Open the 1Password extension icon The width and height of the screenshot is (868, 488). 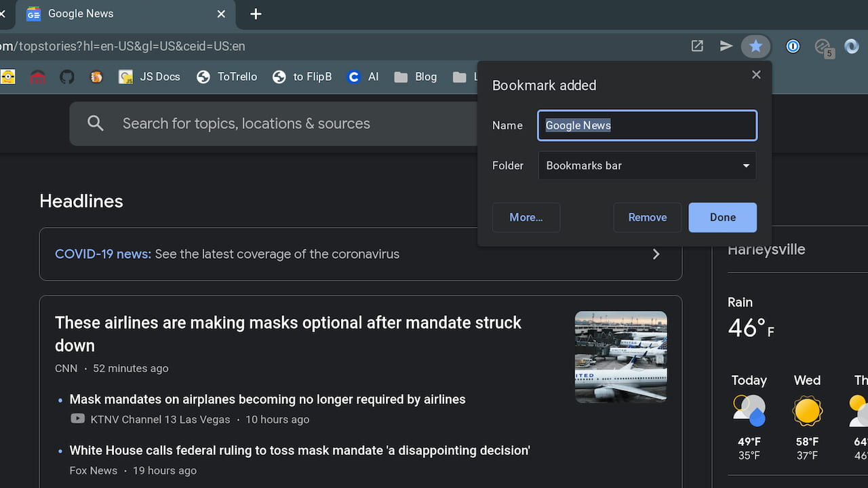click(x=793, y=46)
